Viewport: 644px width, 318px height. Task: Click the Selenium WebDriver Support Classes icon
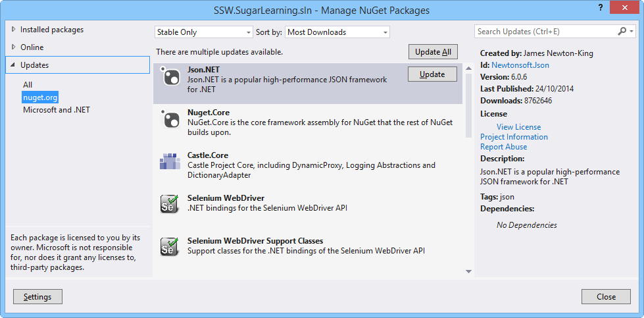(x=170, y=246)
